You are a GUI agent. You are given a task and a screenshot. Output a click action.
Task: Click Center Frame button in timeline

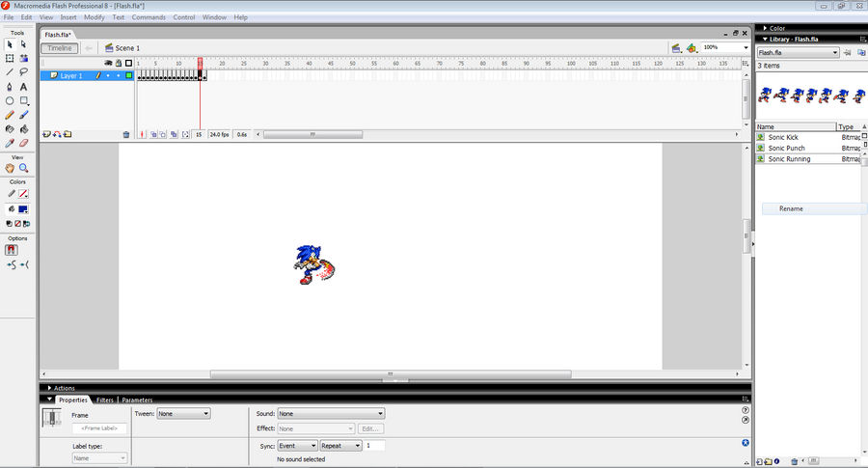coord(142,134)
